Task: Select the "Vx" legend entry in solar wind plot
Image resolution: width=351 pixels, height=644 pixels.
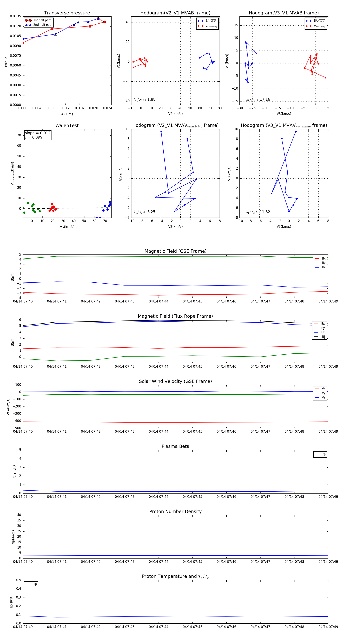Action: tap(320, 389)
